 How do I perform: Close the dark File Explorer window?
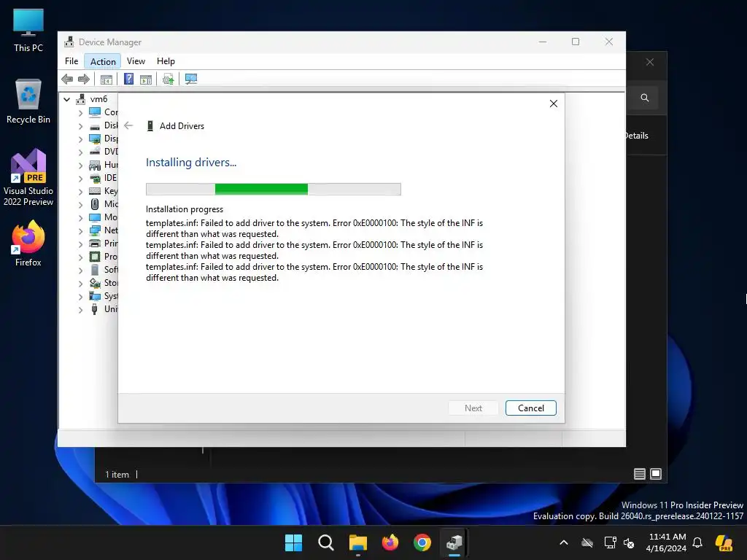pos(650,63)
